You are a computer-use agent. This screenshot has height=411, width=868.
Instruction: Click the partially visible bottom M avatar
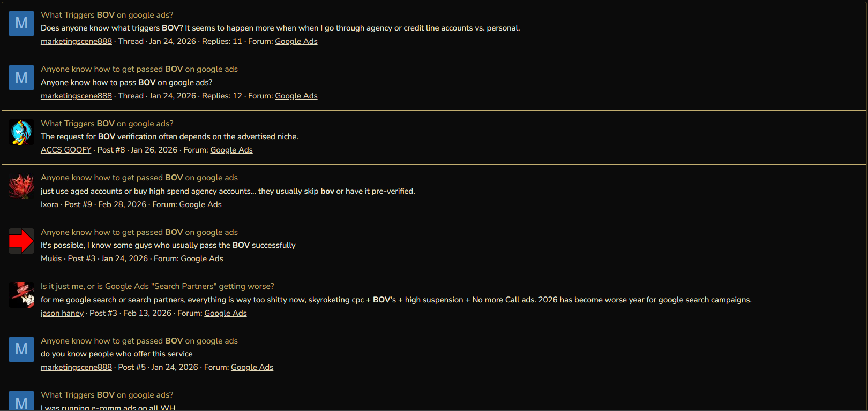pyautogui.click(x=21, y=401)
